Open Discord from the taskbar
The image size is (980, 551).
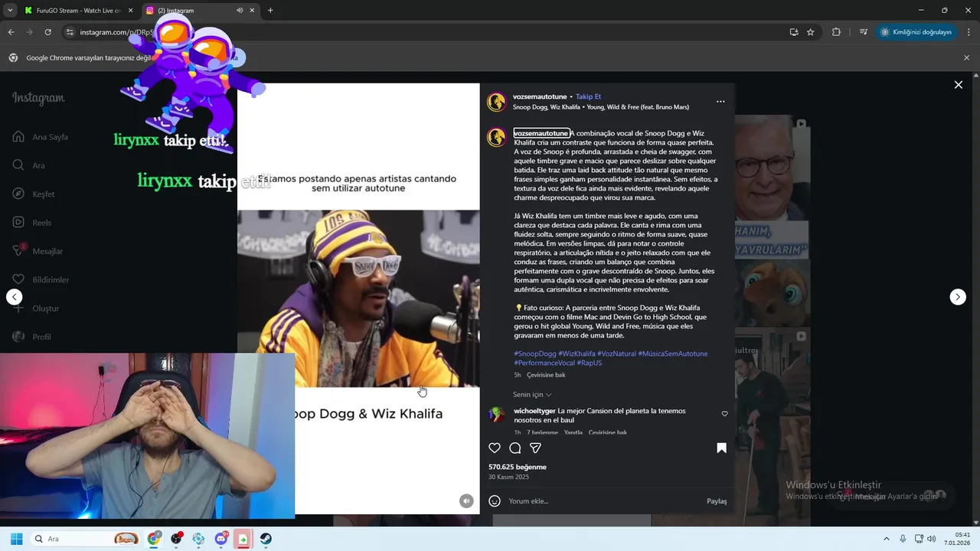(x=221, y=539)
